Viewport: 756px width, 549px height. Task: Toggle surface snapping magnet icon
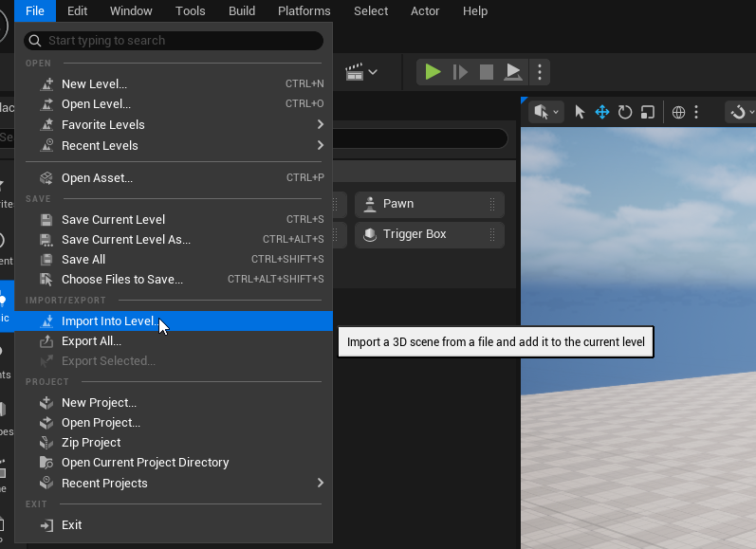(x=740, y=112)
